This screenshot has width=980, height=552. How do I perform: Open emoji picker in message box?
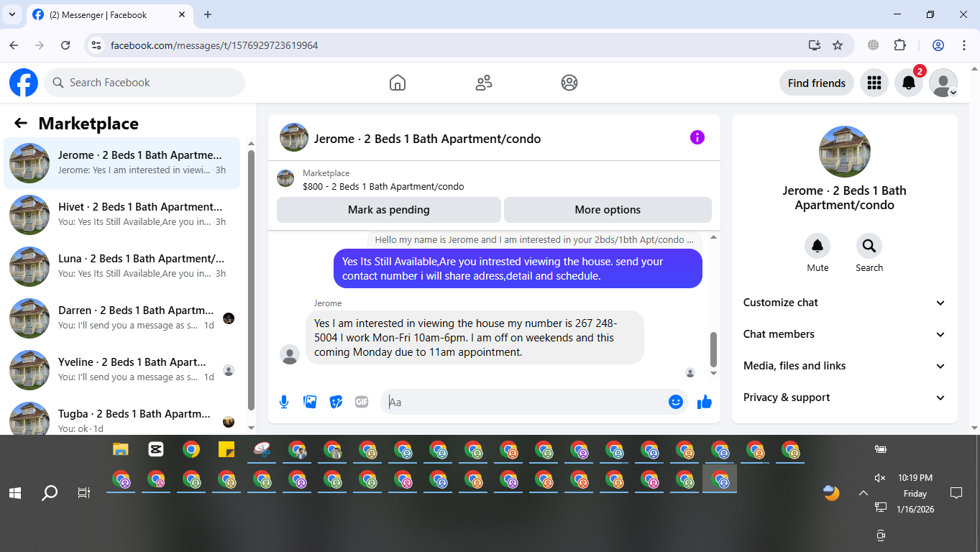tap(676, 402)
